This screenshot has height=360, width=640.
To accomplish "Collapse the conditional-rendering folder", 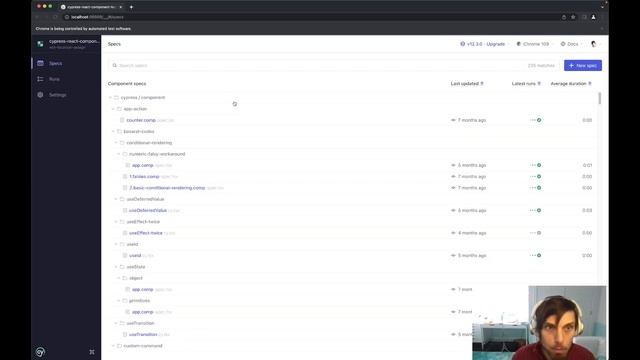I will pyautogui.click(x=116, y=143).
